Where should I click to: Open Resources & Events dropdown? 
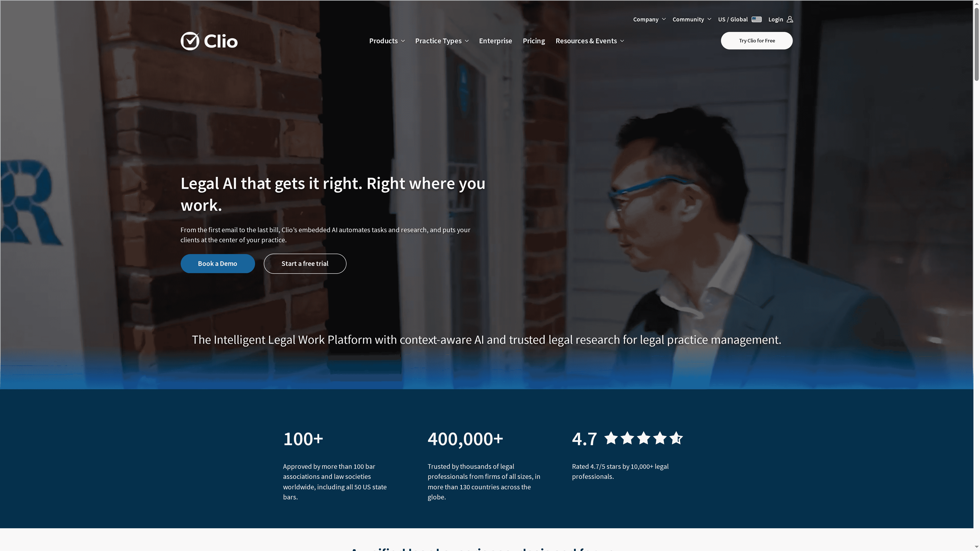click(x=590, y=41)
